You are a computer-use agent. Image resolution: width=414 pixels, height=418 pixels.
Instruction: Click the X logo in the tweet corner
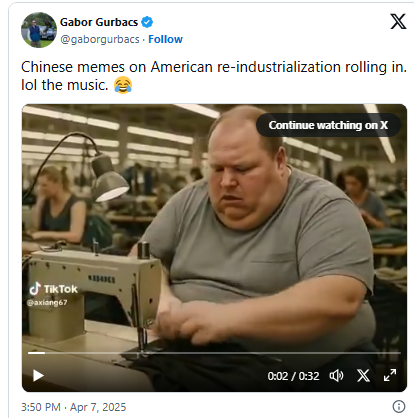398,22
